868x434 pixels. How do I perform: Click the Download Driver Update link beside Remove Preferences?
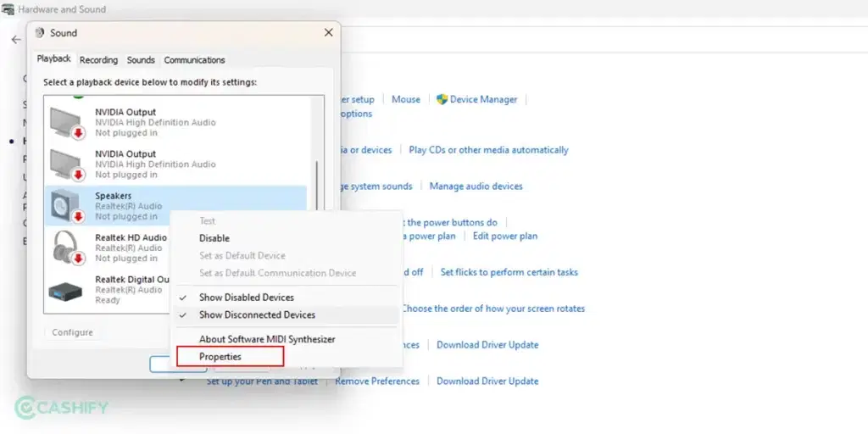click(x=487, y=381)
